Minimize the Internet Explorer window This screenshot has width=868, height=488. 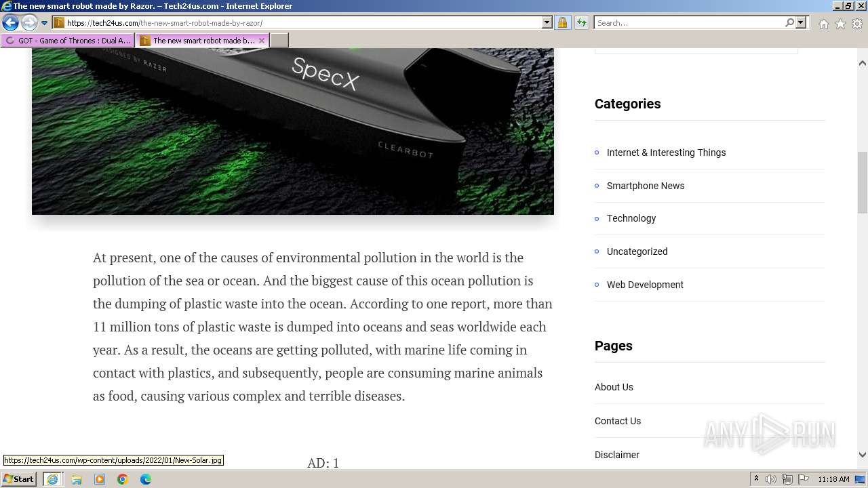pyautogui.click(x=837, y=6)
